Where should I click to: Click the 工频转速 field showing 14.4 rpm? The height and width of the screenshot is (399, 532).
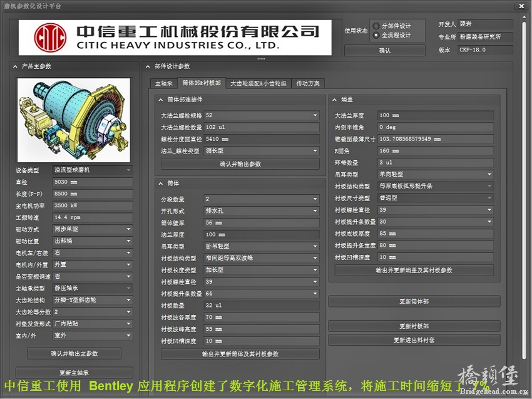tap(93, 217)
